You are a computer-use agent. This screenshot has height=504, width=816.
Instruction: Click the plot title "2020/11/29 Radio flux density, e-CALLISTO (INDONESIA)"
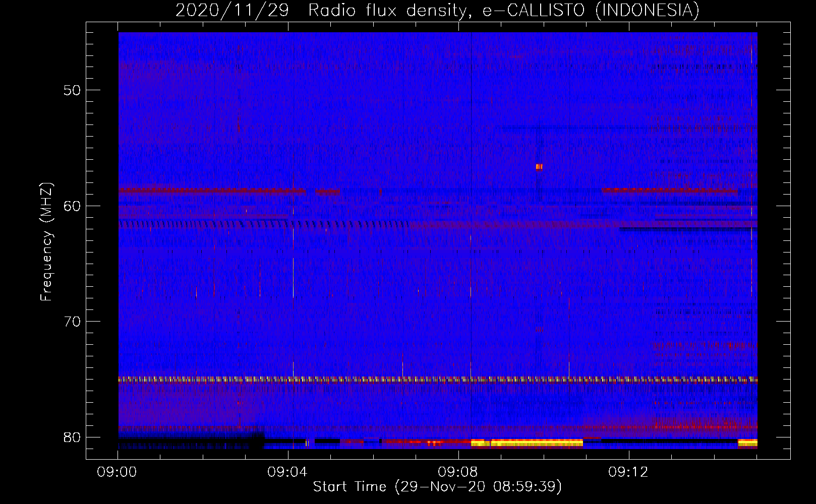coord(437,10)
